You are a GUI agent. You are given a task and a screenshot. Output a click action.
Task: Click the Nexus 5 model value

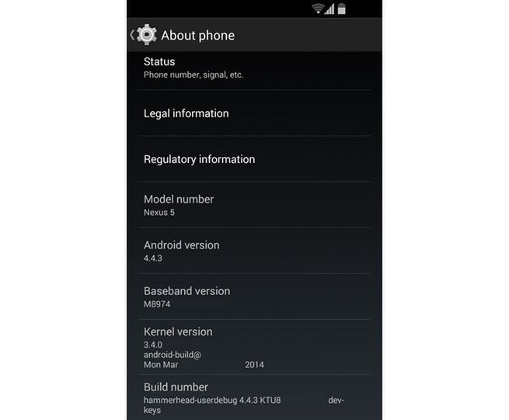click(x=159, y=213)
